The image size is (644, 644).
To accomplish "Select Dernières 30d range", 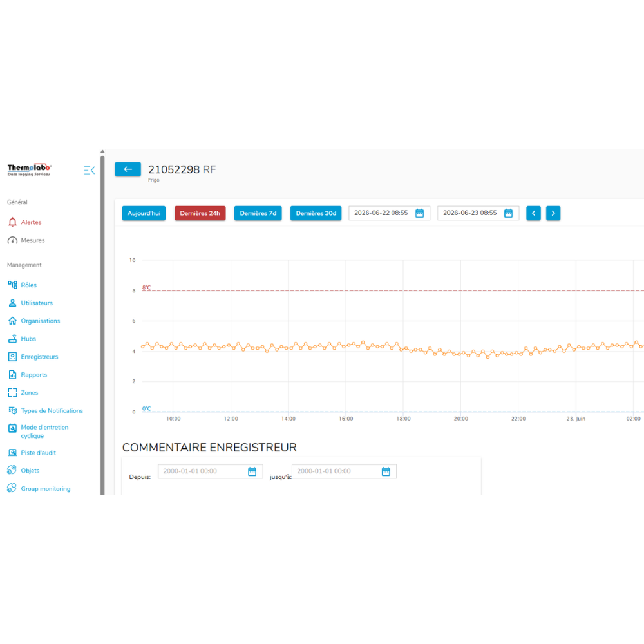I will click(x=316, y=213).
